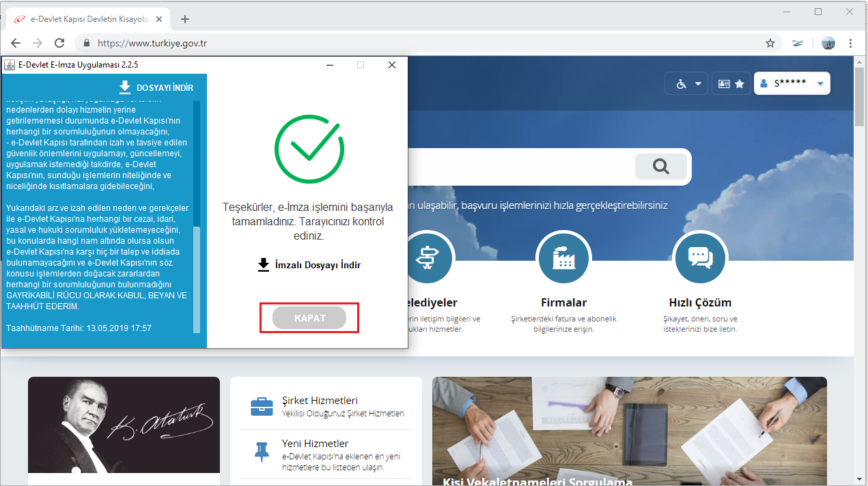Open a new browser tab

point(185,18)
